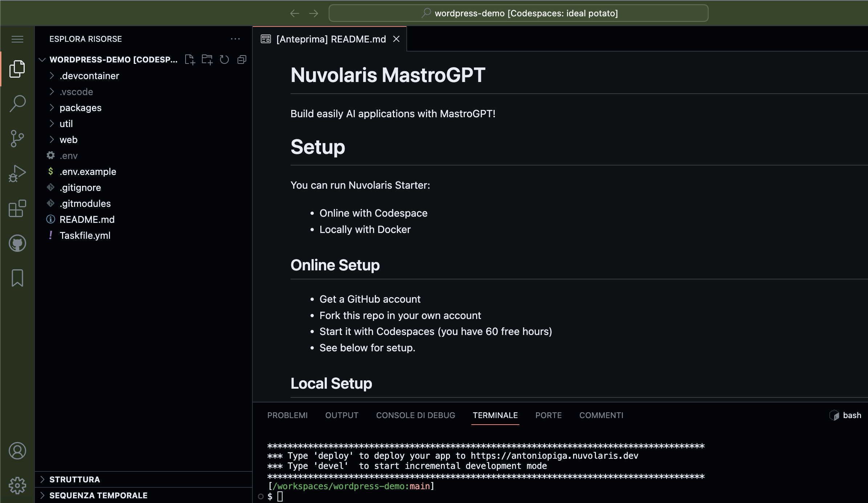Image resolution: width=868 pixels, height=503 pixels.
Task: Open the .gitignore file
Action: [x=143, y=187]
